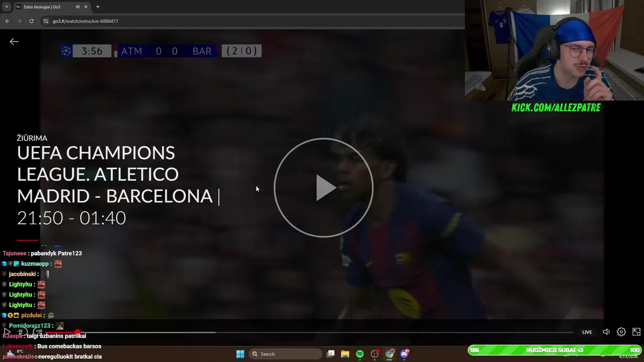
Task: Switch to Chrome on the taskbar
Action: pos(389,354)
